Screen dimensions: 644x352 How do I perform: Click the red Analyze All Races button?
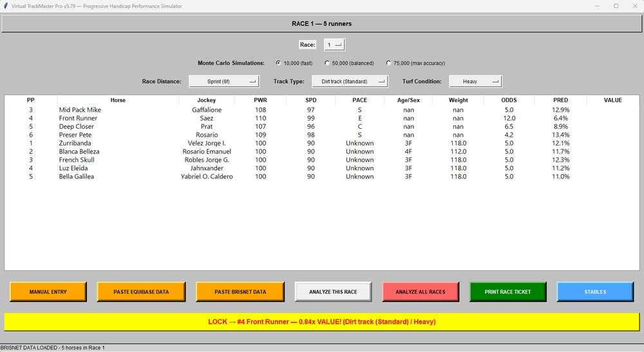pyautogui.click(x=420, y=291)
